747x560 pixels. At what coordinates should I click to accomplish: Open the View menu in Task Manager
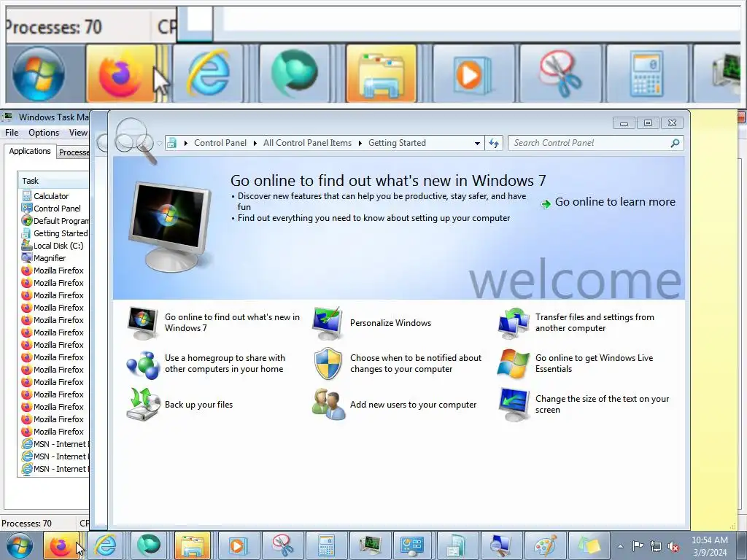click(78, 133)
